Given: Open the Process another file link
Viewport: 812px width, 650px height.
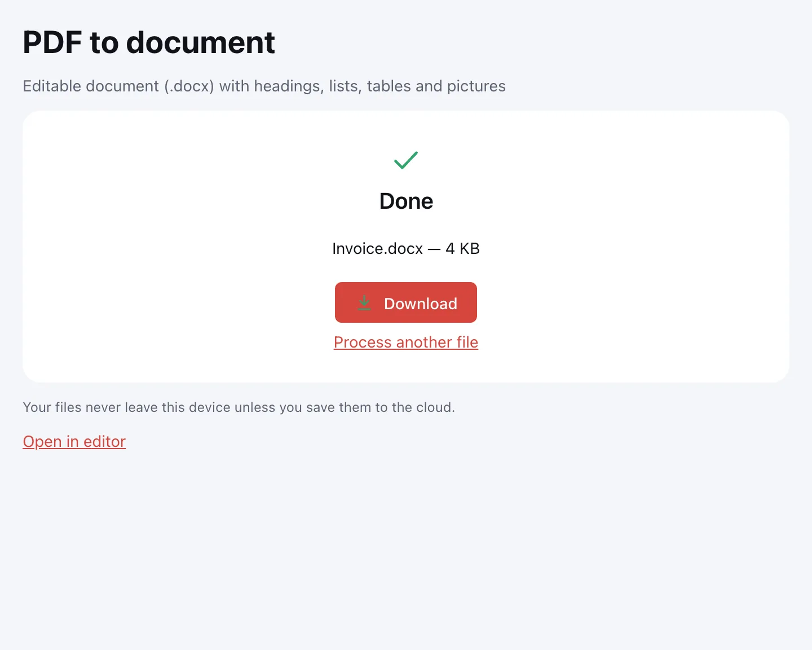Looking at the screenshot, I should coord(406,342).
